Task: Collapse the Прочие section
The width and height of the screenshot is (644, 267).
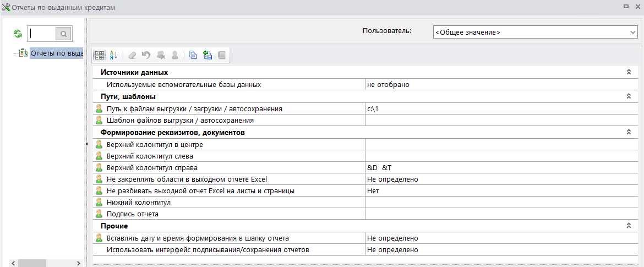Action: point(629,226)
